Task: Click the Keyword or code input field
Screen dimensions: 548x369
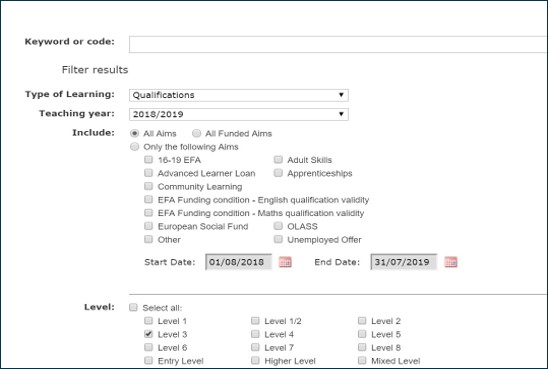Action: (337, 44)
